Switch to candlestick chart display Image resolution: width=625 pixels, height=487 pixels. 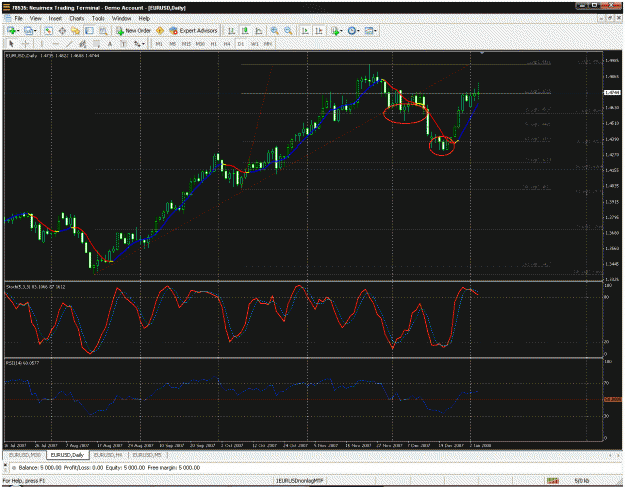[245, 31]
